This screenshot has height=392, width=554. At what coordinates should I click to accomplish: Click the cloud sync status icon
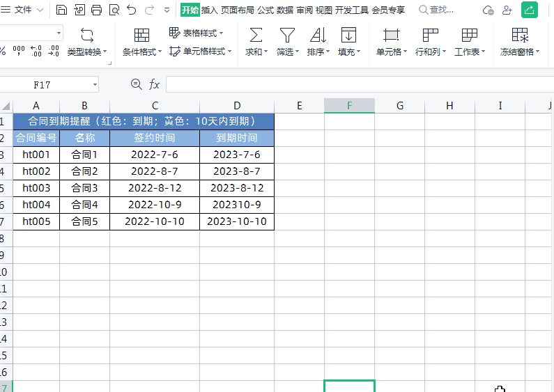(488, 10)
